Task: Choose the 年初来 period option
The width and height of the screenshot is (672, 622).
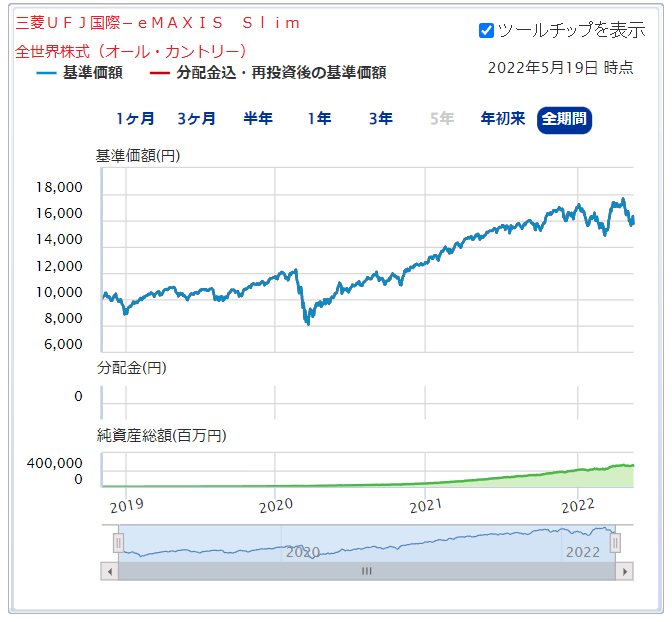Action: [x=502, y=119]
